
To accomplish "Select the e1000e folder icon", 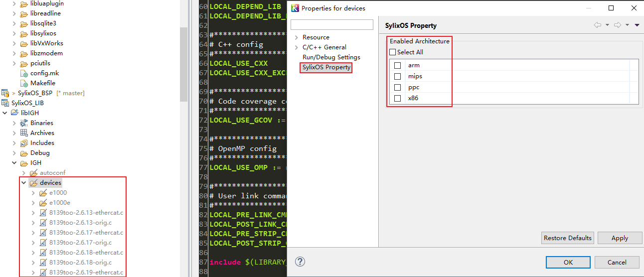I will point(43,203).
